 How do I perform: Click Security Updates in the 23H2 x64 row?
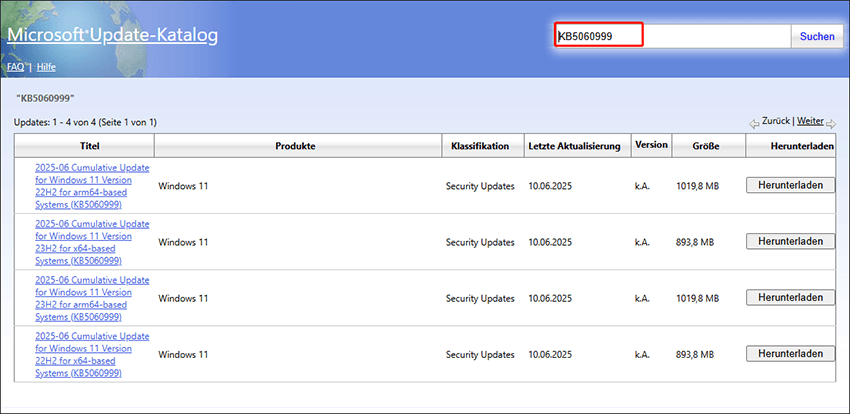click(480, 242)
